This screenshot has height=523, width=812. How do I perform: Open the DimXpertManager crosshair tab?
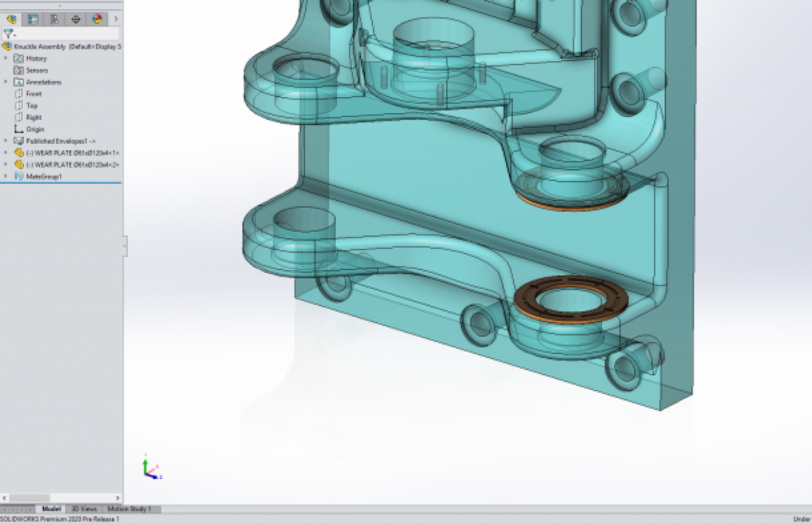(76, 19)
